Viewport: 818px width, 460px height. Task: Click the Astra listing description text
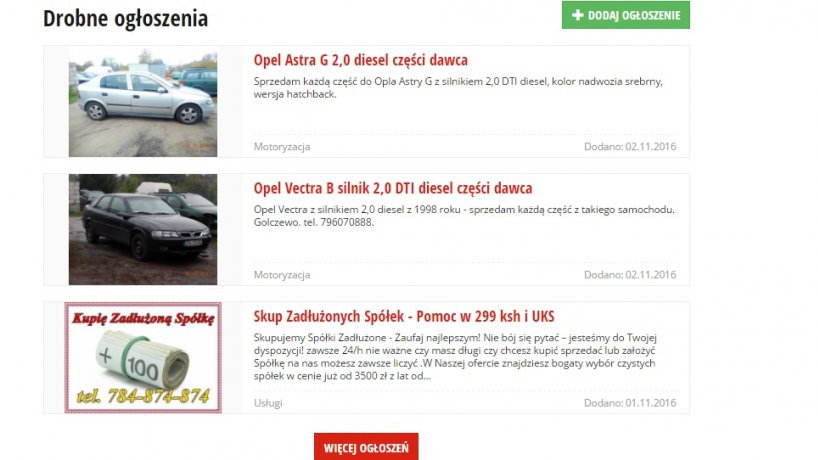(x=458, y=88)
